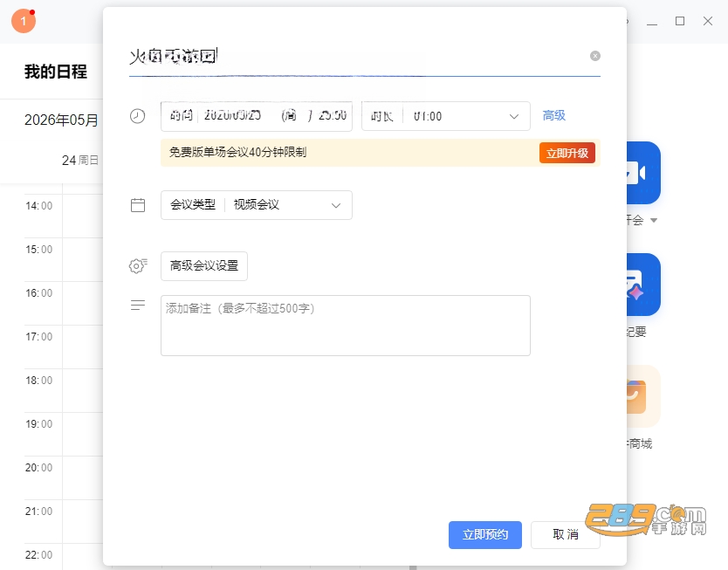Clear the meeting title with the x icon
728x570 pixels.
(x=594, y=56)
